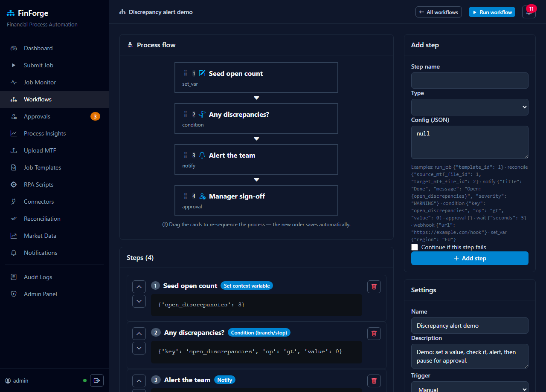Click the Connectors plug icon

tap(14, 202)
